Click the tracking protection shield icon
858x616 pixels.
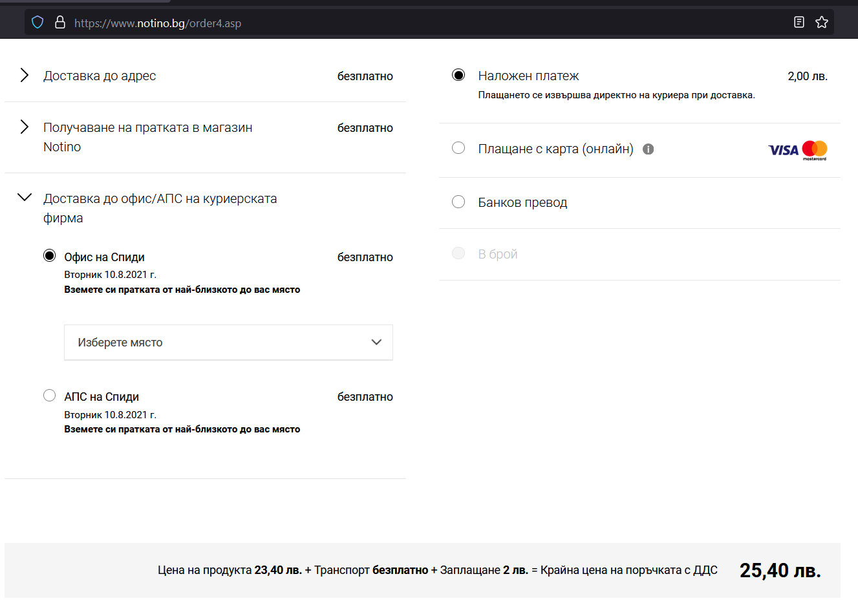click(x=38, y=23)
